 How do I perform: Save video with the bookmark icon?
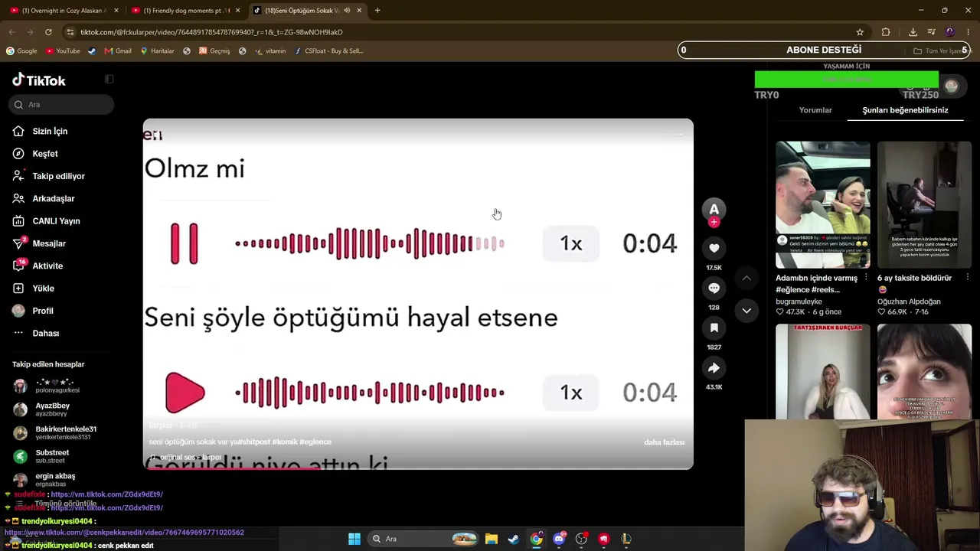(714, 328)
